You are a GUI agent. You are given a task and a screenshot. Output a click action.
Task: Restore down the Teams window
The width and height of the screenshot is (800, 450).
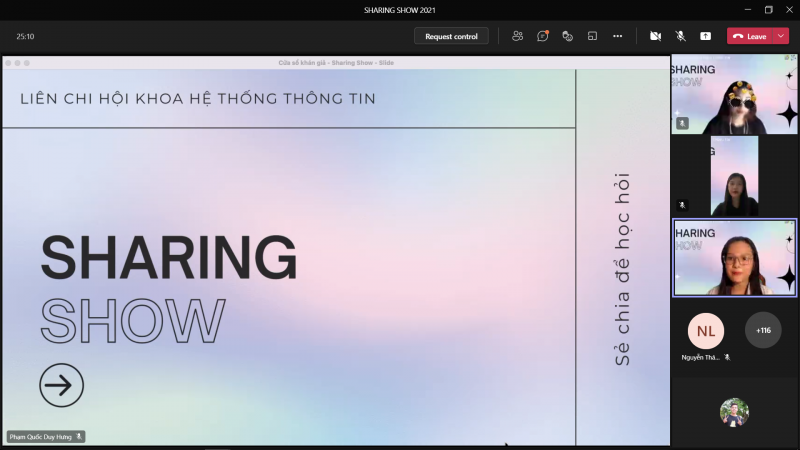(768, 9)
